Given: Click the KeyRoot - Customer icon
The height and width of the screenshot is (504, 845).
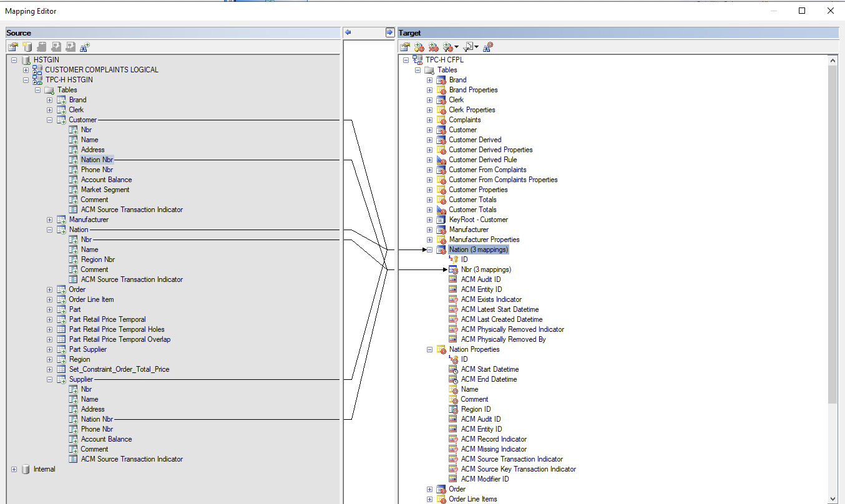Looking at the screenshot, I should tap(441, 220).
